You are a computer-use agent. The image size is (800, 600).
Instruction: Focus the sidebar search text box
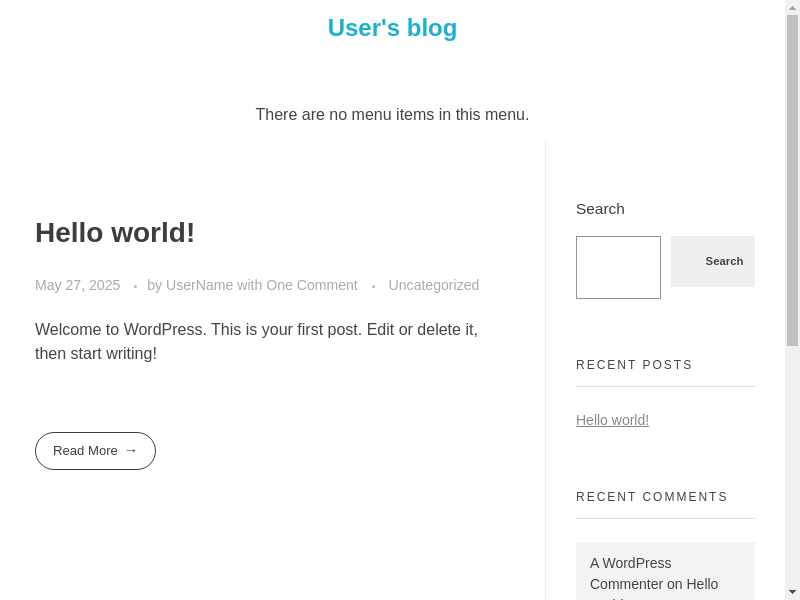618,267
